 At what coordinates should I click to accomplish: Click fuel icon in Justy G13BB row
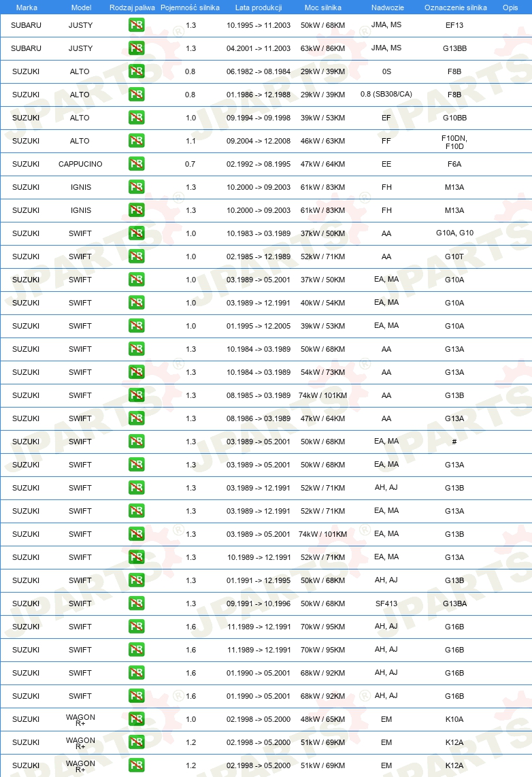pyautogui.click(x=136, y=48)
